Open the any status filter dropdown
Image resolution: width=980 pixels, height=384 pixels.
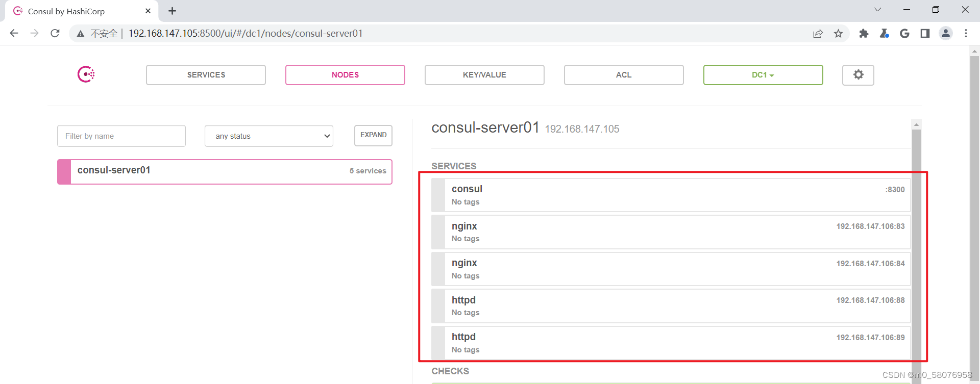269,136
